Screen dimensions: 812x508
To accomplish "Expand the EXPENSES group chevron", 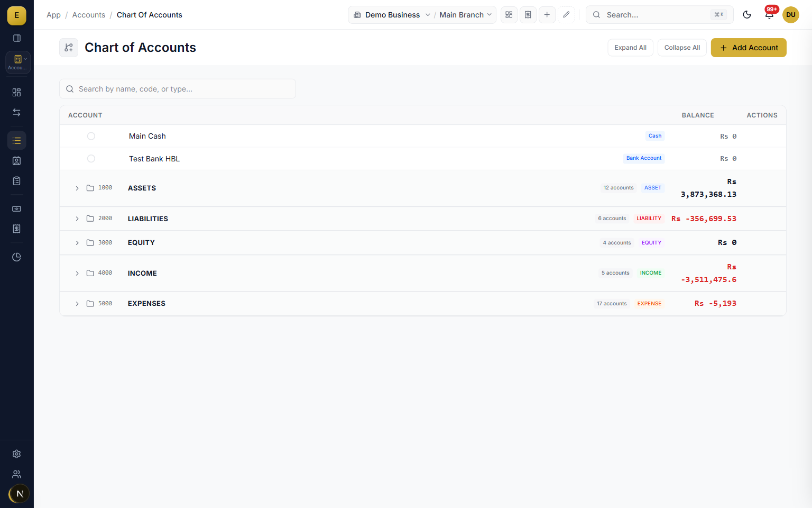I will (77, 304).
